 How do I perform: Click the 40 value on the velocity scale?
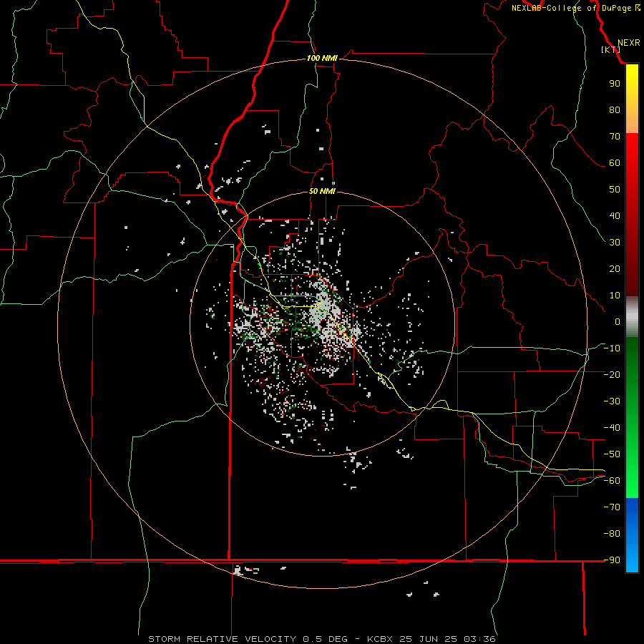615,215
